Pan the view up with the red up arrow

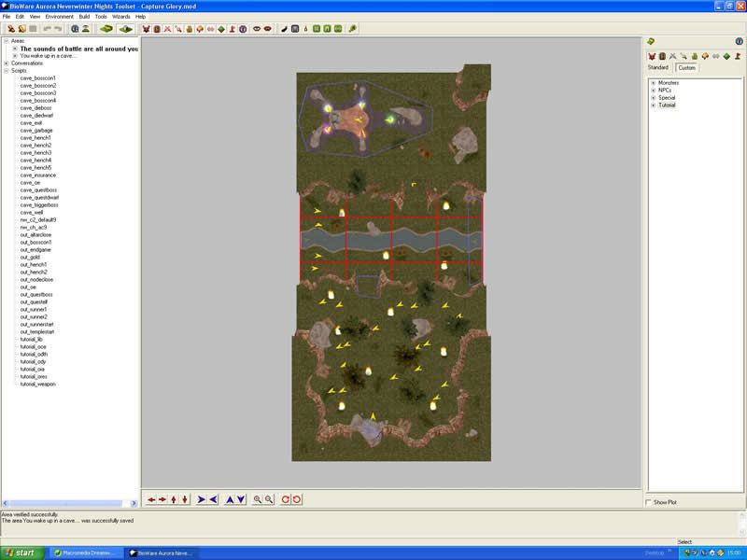(x=174, y=499)
